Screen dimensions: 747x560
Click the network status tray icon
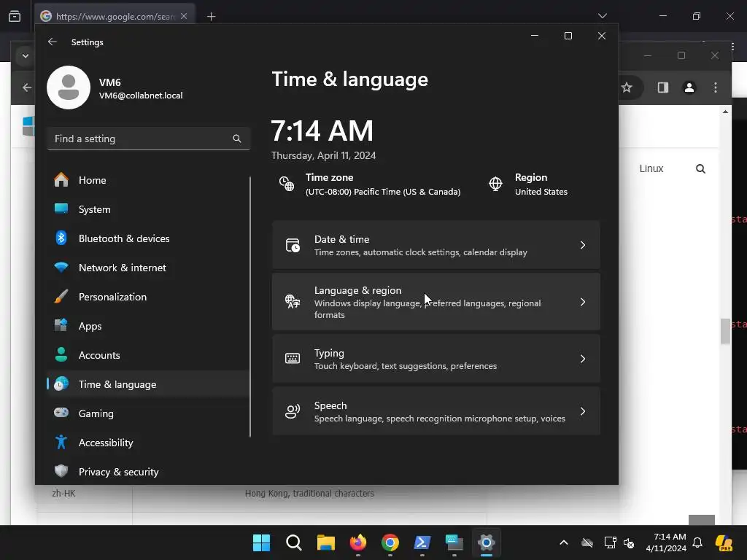click(610, 542)
